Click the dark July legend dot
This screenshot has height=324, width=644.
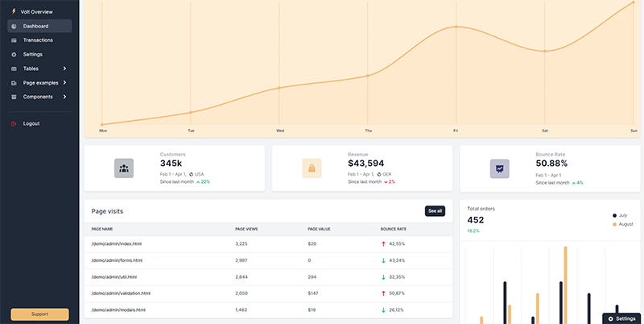(614, 215)
